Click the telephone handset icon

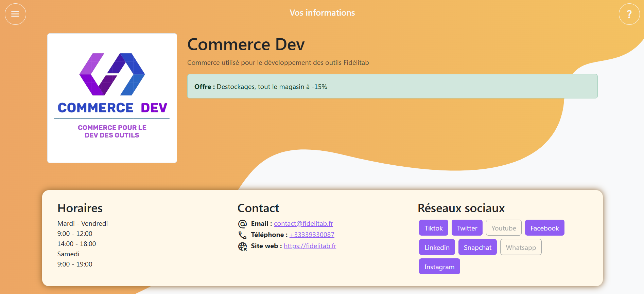click(242, 235)
